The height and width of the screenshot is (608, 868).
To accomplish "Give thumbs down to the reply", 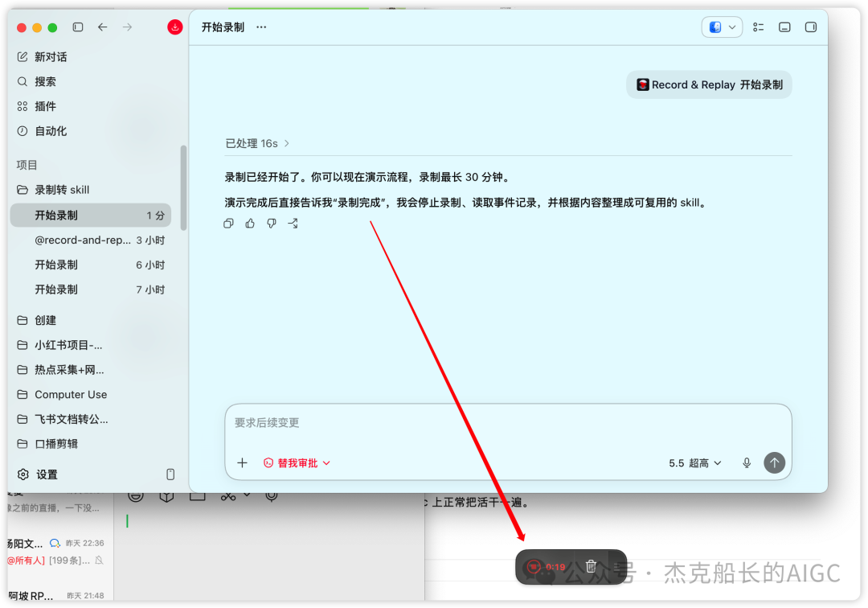I will coord(272,224).
